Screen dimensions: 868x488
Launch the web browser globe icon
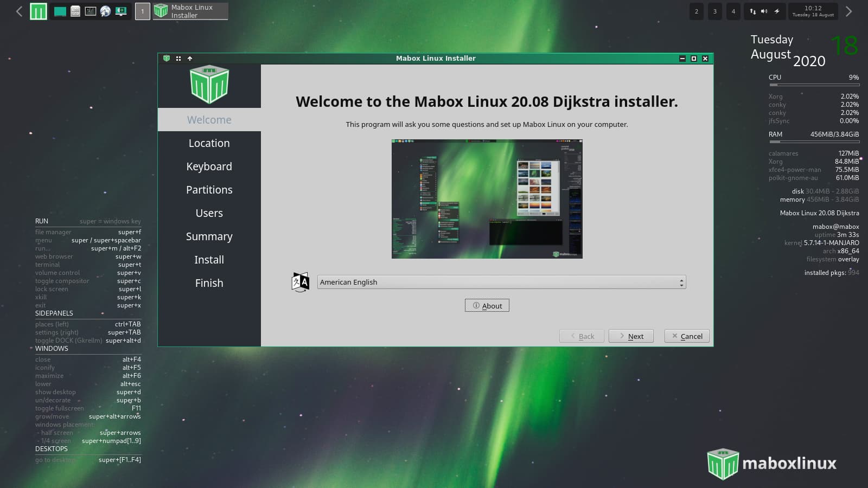(x=106, y=11)
